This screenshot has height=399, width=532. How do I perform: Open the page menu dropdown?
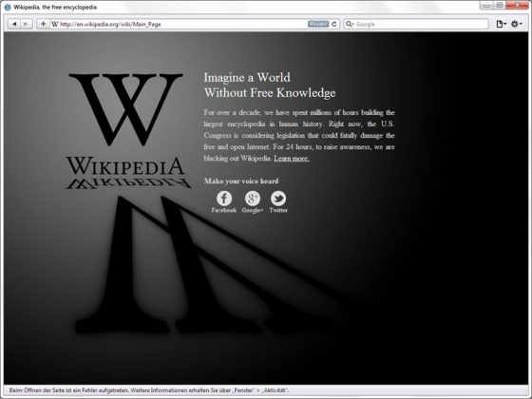coord(502,24)
